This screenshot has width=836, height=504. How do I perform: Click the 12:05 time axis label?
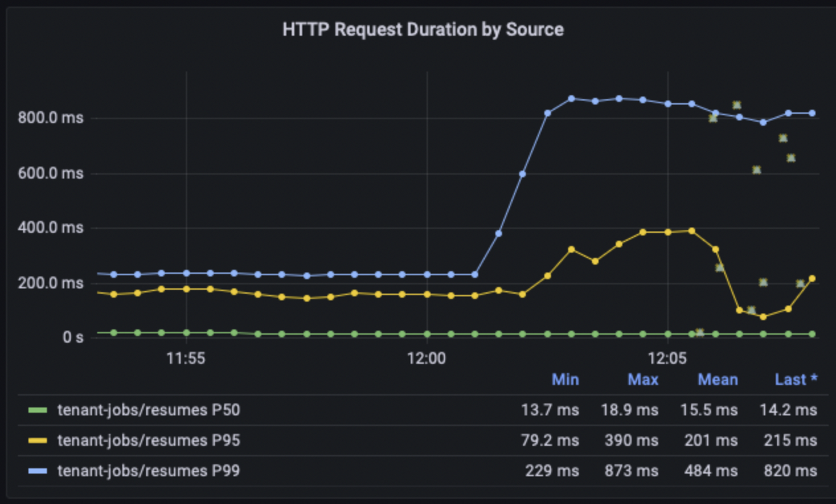tap(668, 359)
